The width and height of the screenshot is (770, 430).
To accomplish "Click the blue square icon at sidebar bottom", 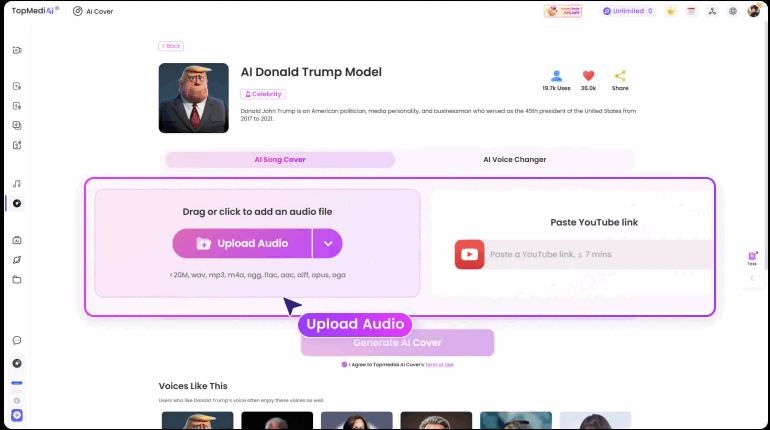I will (17, 415).
